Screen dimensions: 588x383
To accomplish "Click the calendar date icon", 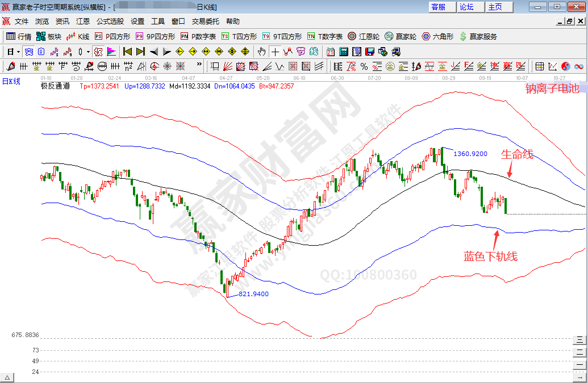I will coord(331,52).
